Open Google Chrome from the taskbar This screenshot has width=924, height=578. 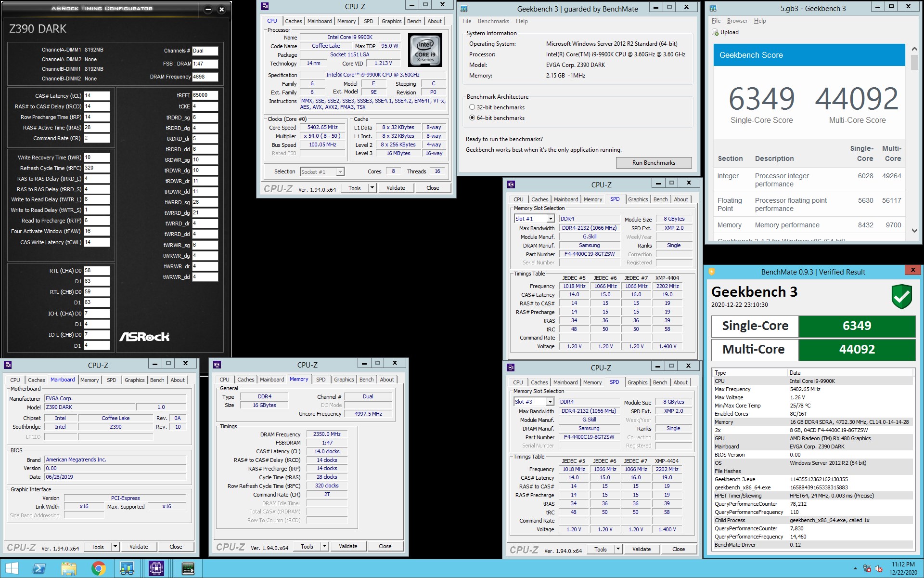pyautogui.click(x=98, y=568)
